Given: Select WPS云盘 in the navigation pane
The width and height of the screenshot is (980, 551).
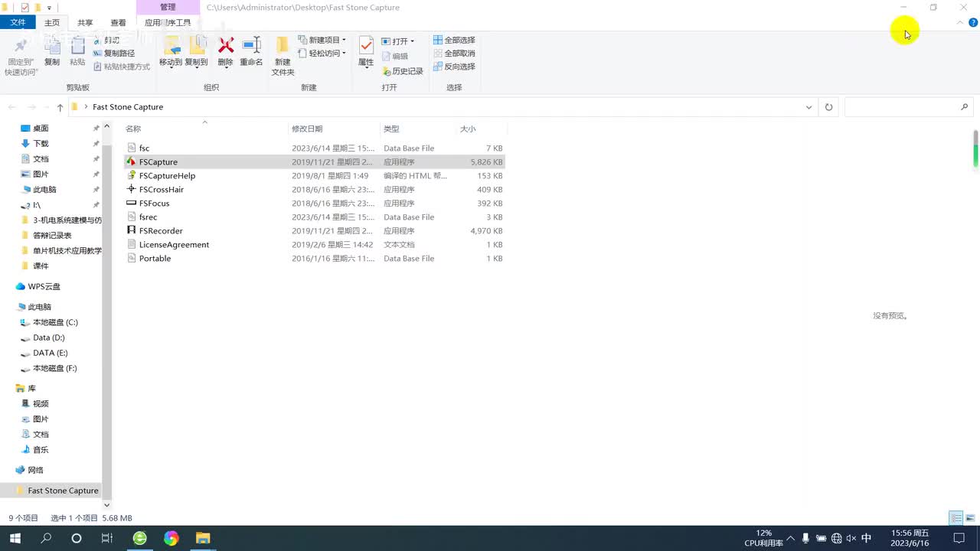Looking at the screenshot, I should point(44,286).
